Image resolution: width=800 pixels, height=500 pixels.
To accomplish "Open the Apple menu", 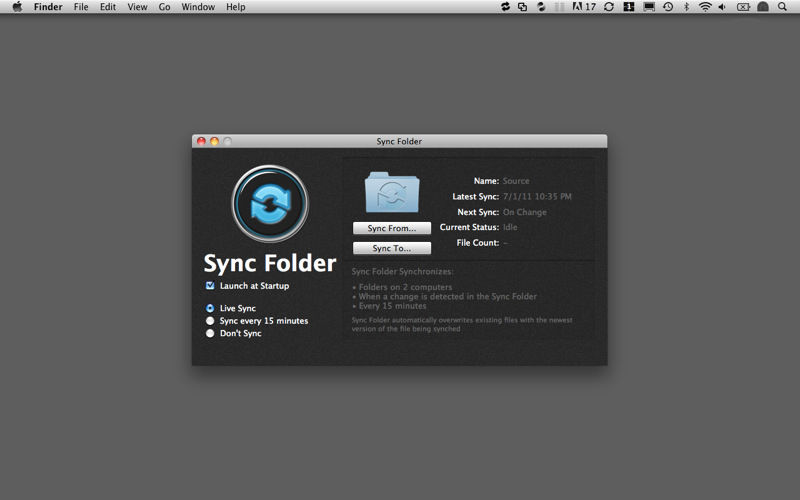I will [17, 7].
